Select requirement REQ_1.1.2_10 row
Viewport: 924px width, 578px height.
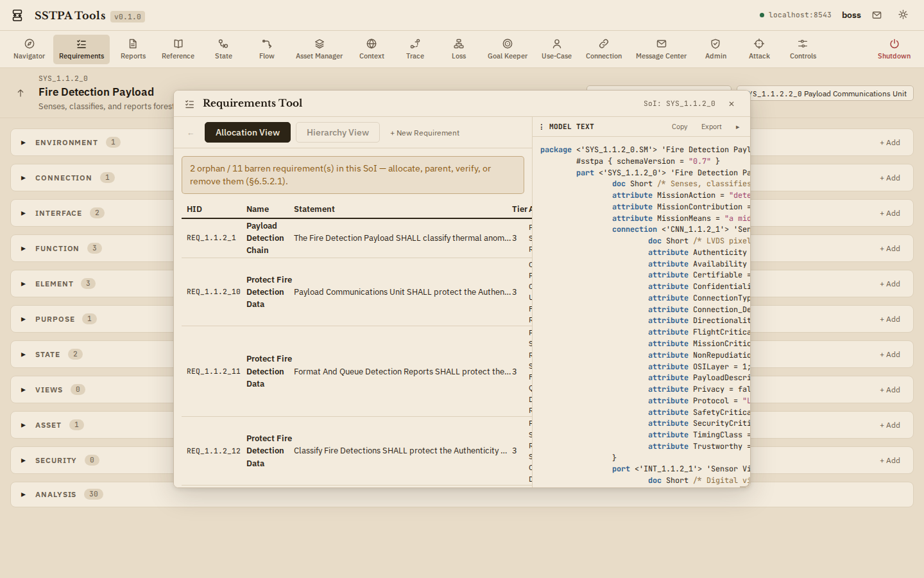coord(357,292)
